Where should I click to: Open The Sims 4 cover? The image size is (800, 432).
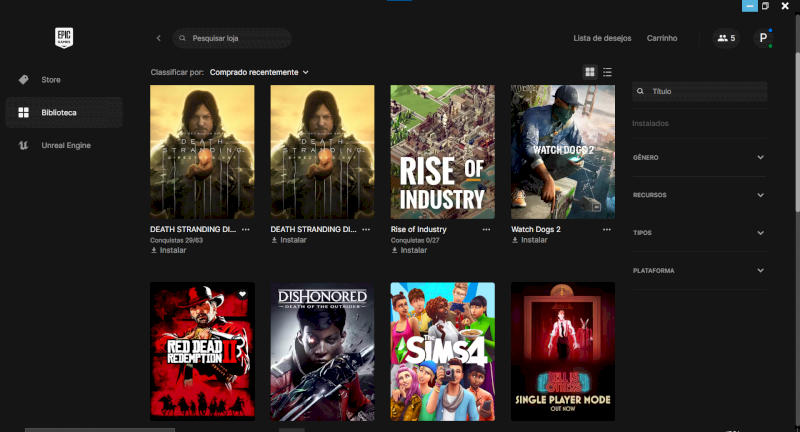point(442,351)
